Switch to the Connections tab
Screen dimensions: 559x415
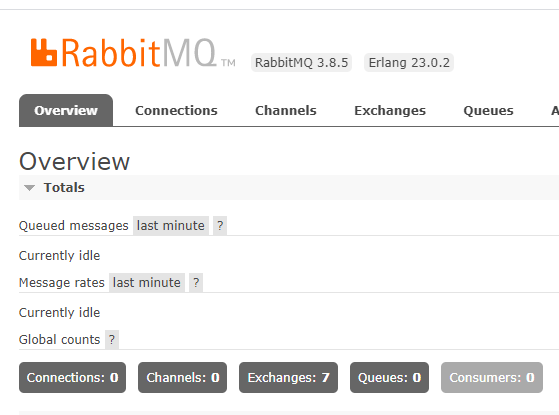[x=176, y=111]
